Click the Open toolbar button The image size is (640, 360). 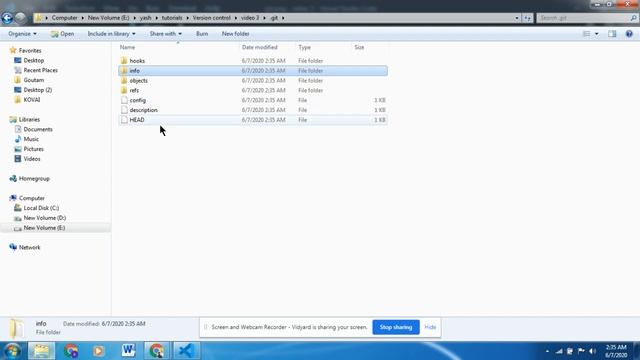[62, 34]
